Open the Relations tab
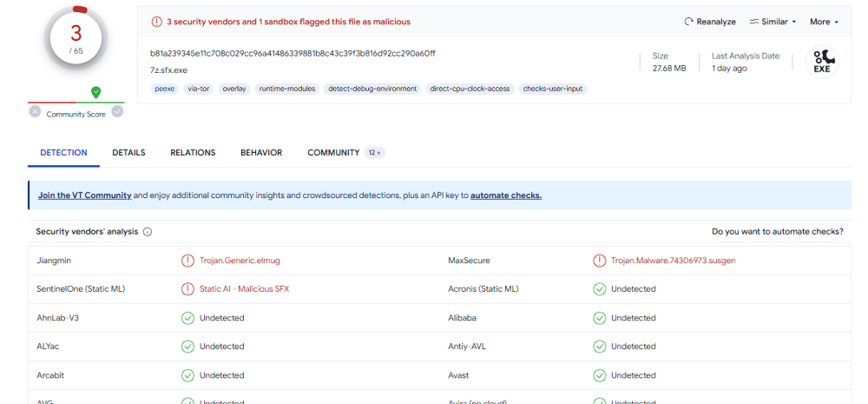This screenshot has width=868, height=404. click(193, 153)
